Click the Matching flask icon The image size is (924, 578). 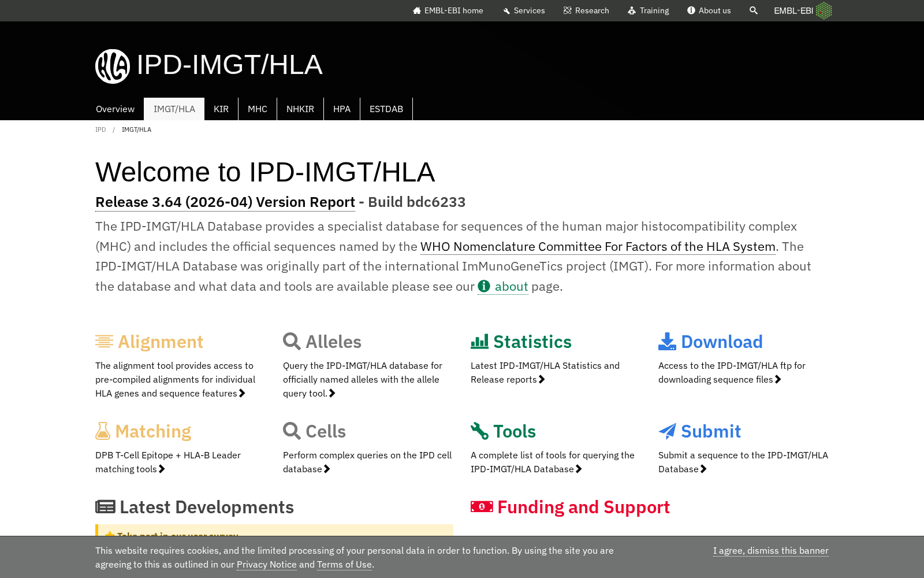(103, 431)
